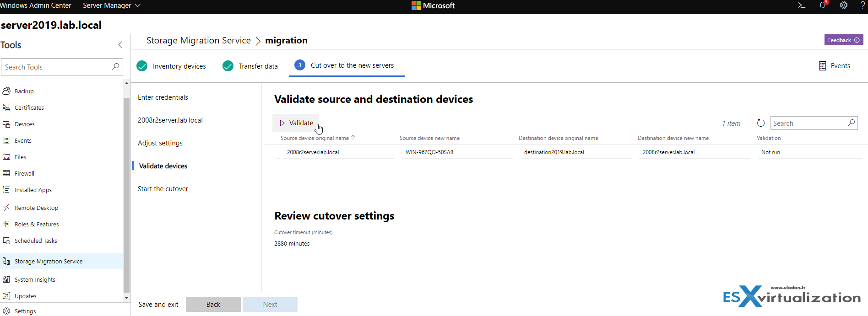Open Adjust settings section
Image resolution: width=868 pixels, height=316 pixels.
click(160, 143)
